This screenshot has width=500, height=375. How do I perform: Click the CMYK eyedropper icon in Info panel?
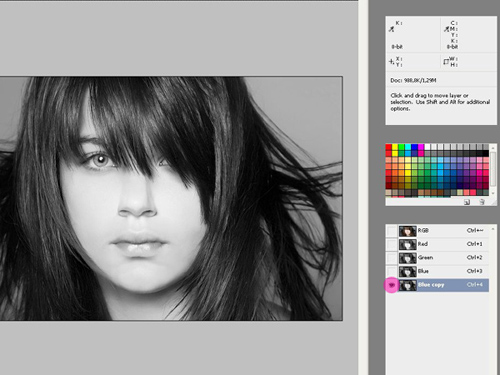tap(446, 29)
